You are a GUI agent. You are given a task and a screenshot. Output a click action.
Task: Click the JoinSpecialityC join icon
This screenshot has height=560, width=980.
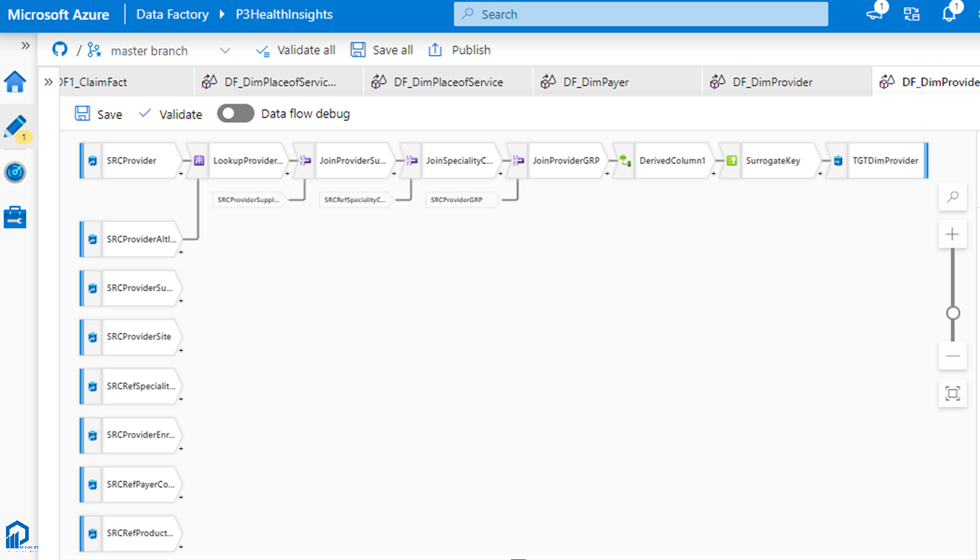(412, 161)
